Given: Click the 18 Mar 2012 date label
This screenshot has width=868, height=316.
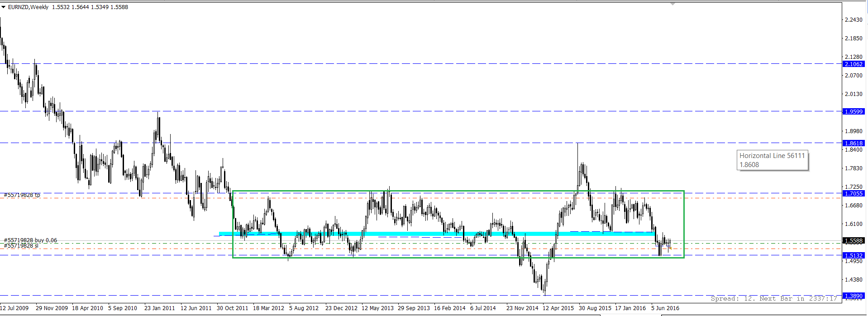Looking at the screenshot, I should pos(269,308).
